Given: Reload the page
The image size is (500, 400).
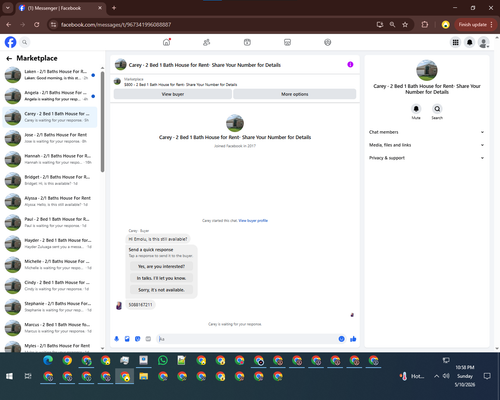Looking at the screenshot, I should tap(37, 25).
